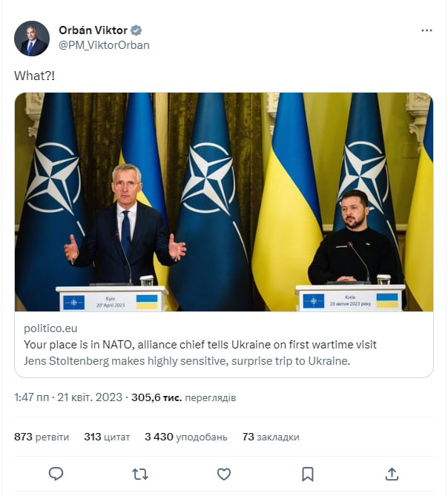Screen dimensions: 448x496
Task: Open the share upload icon
Action: coord(392,474)
